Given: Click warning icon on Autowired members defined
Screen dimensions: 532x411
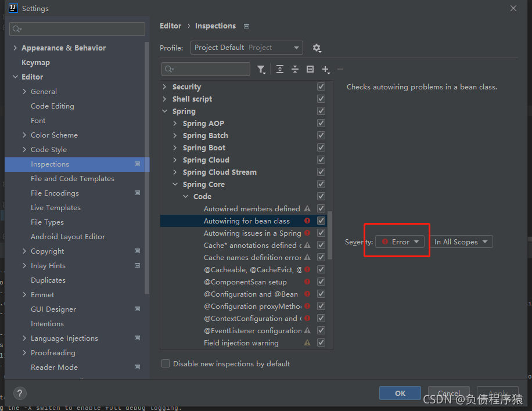Looking at the screenshot, I should (x=307, y=208).
